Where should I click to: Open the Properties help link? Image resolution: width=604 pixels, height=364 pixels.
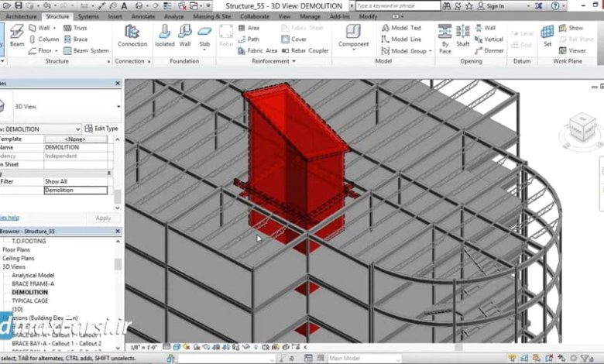[x=9, y=218]
